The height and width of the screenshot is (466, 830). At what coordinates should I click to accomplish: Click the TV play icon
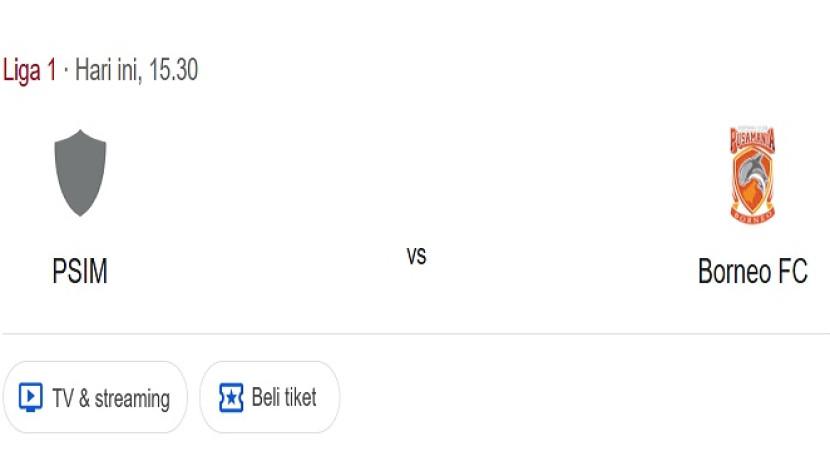pyautogui.click(x=31, y=398)
